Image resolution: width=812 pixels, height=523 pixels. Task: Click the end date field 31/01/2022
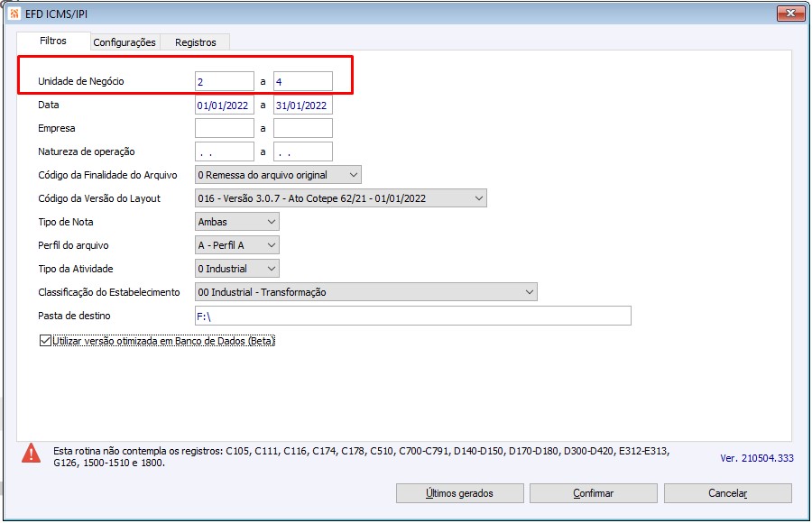pos(303,106)
